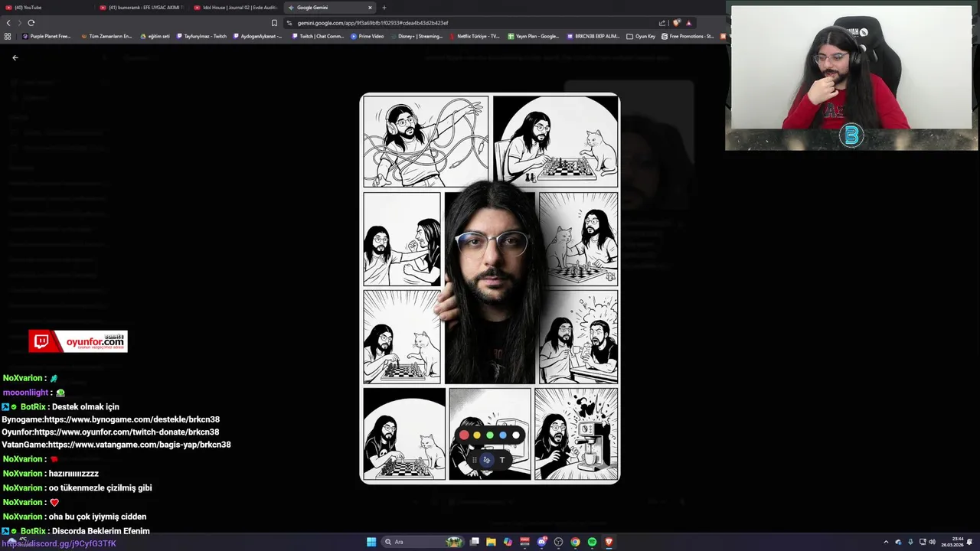The height and width of the screenshot is (551, 980).
Task: Open Disney+ Streaming bookmark
Action: pos(416,36)
